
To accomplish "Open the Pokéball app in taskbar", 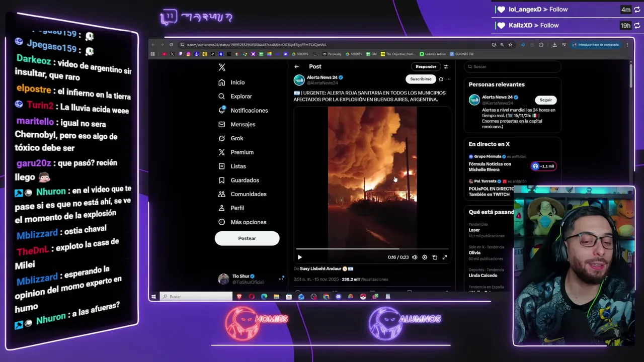I will tap(363, 297).
